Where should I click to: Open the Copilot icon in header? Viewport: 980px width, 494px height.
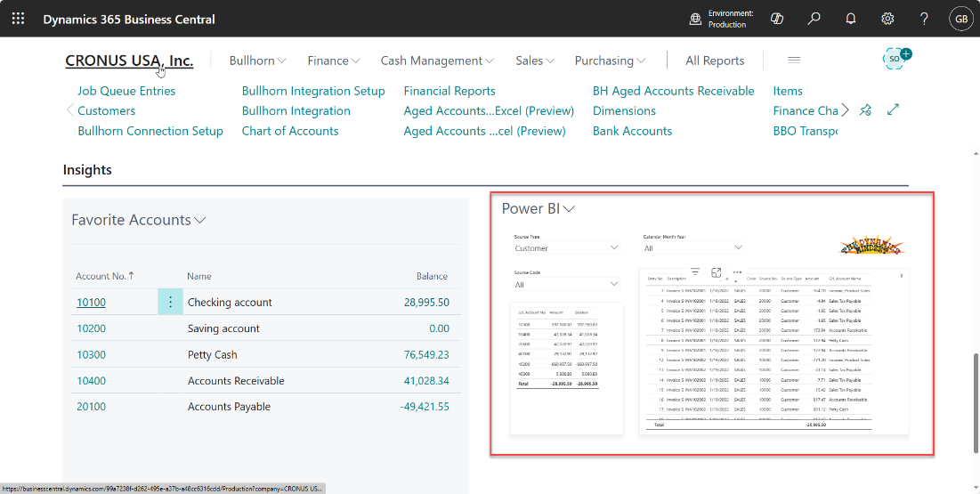point(777,19)
